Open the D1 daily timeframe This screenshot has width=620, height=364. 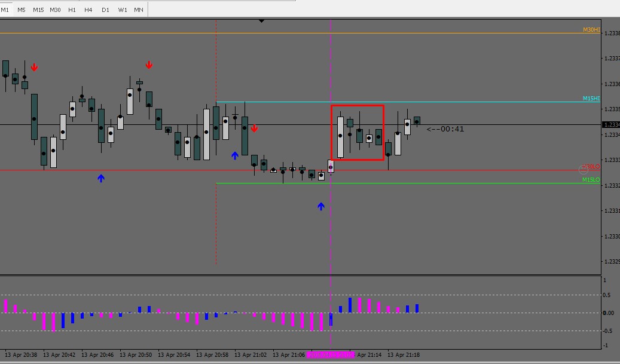(105, 10)
